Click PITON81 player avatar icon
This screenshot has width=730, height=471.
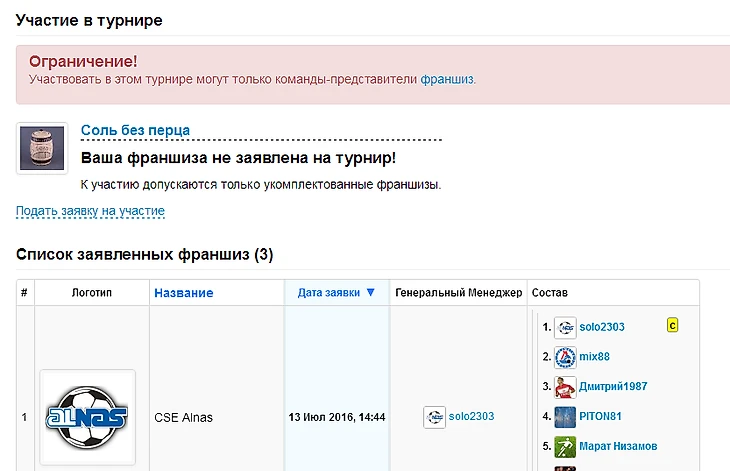point(565,417)
